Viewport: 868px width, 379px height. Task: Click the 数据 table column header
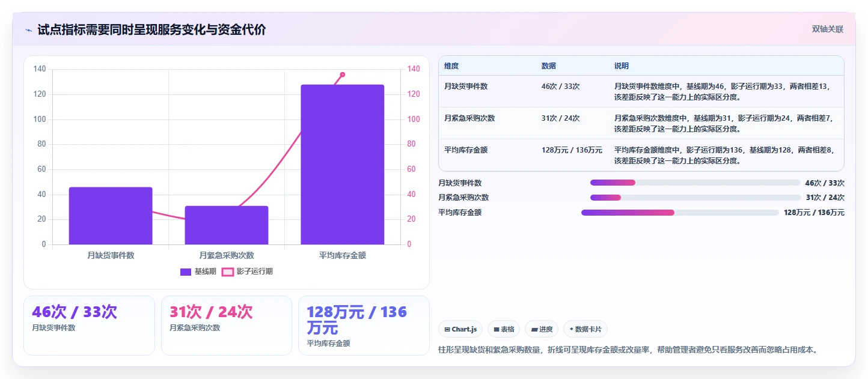[x=549, y=66]
